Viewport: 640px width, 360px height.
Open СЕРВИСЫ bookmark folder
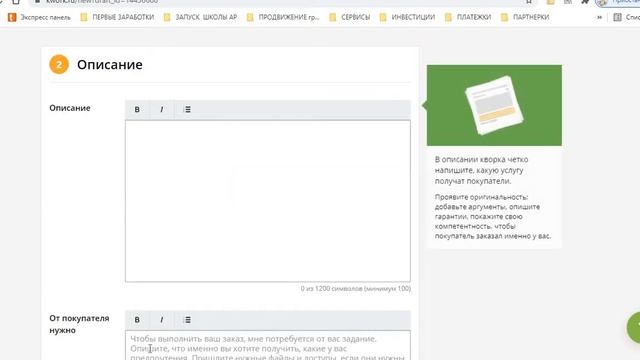(x=350, y=17)
